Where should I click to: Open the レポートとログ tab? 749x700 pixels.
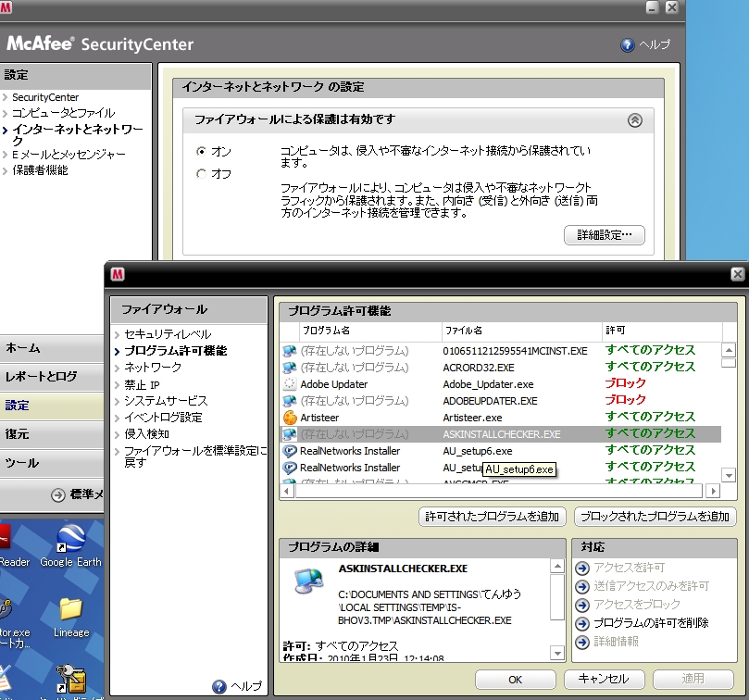[52, 377]
